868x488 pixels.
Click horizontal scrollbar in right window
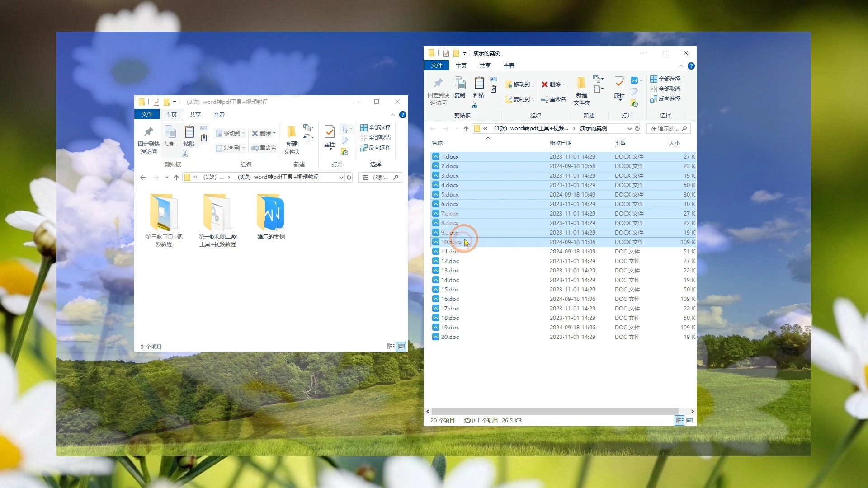point(555,412)
